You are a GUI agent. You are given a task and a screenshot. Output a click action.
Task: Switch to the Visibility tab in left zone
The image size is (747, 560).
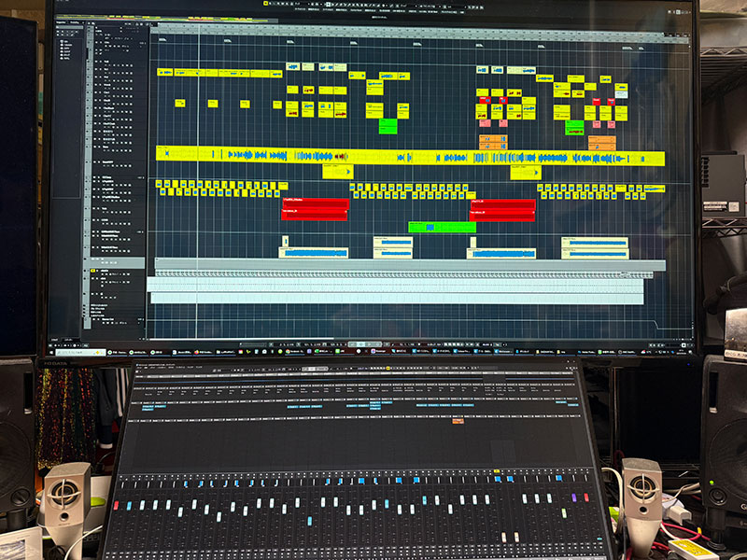tap(75, 21)
